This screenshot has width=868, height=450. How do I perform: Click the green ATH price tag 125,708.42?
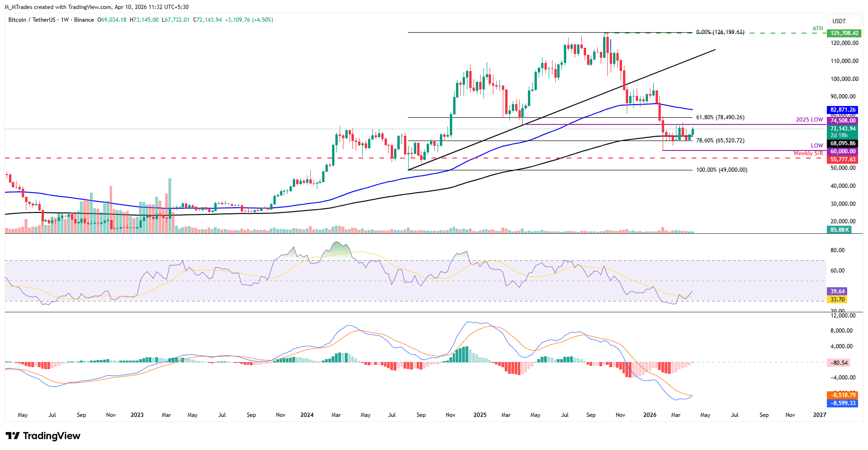[x=844, y=33]
